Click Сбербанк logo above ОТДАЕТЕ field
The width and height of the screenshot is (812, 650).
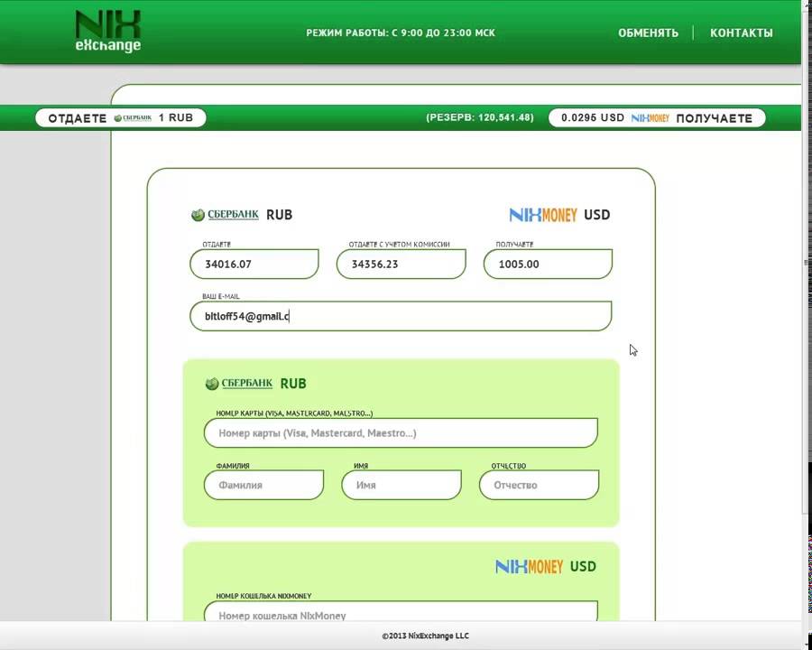coord(225,215)
